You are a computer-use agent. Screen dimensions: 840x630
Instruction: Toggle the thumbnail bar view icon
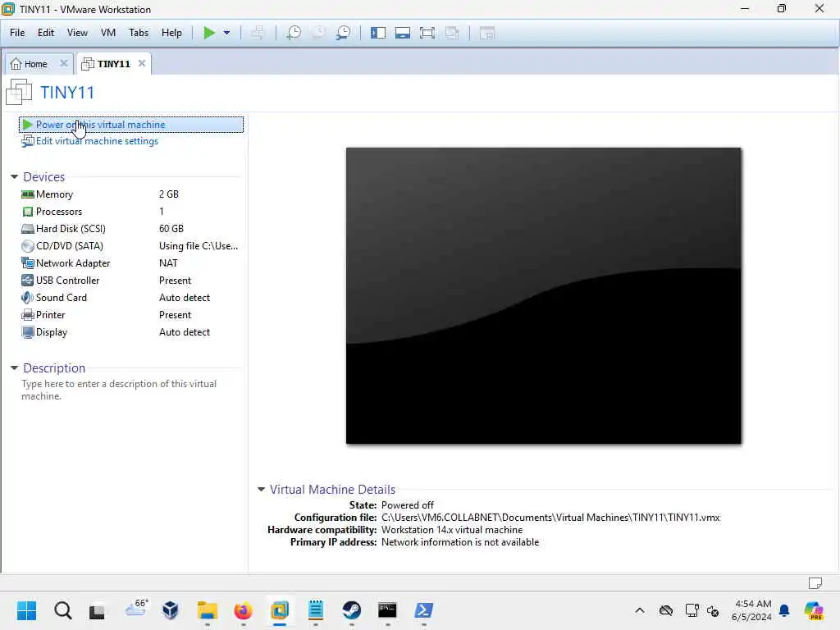[402, 33]
